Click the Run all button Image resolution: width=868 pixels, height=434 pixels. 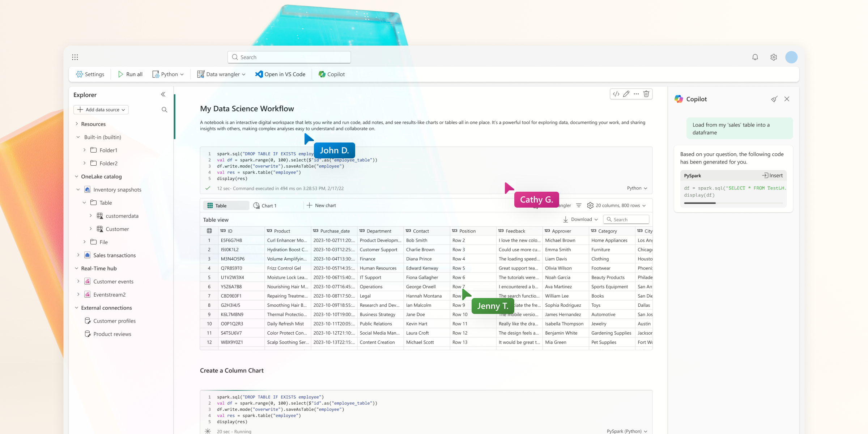[130, 74]
